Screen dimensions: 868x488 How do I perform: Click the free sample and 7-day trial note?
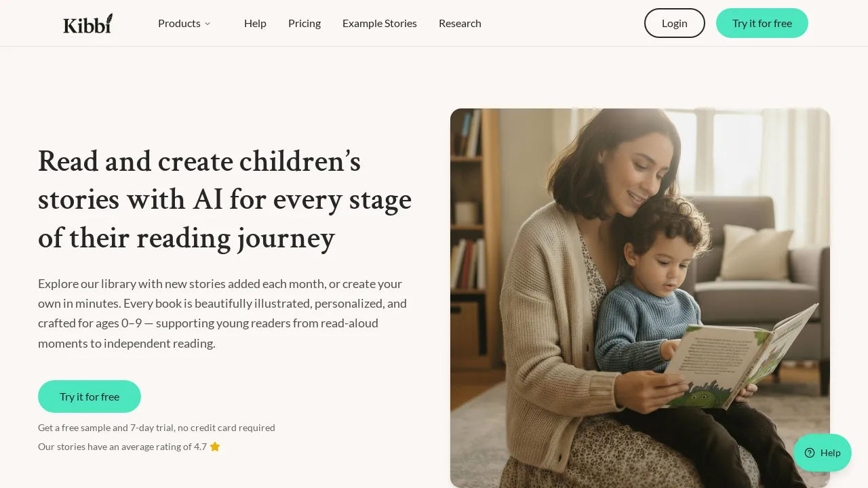(x=157, y=428)
